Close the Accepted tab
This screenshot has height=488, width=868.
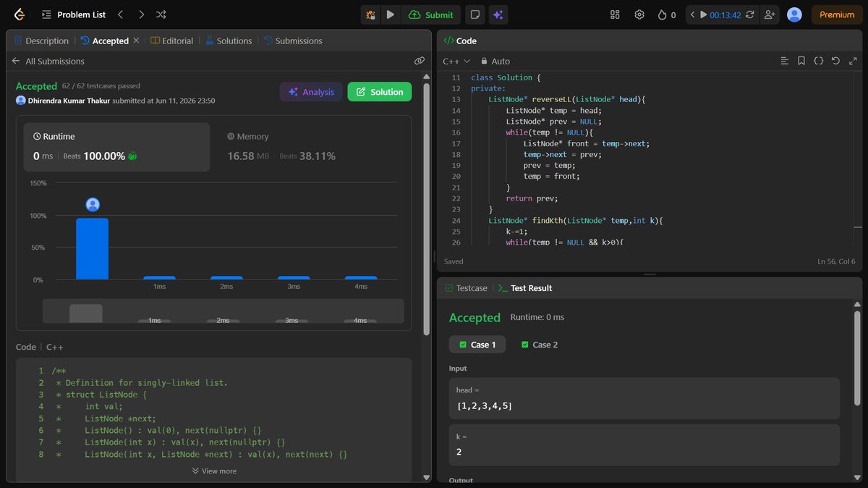click(136, 41)
